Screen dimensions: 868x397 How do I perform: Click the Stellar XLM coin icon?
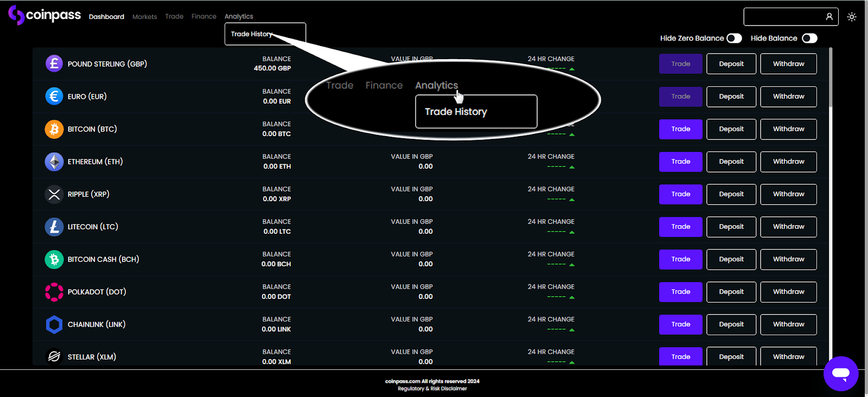54,356
